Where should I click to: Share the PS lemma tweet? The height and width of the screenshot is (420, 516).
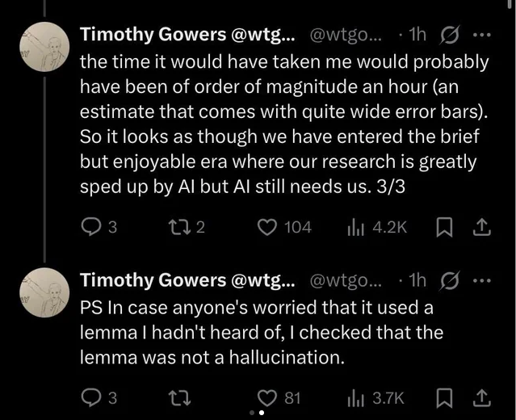[482, 397]
